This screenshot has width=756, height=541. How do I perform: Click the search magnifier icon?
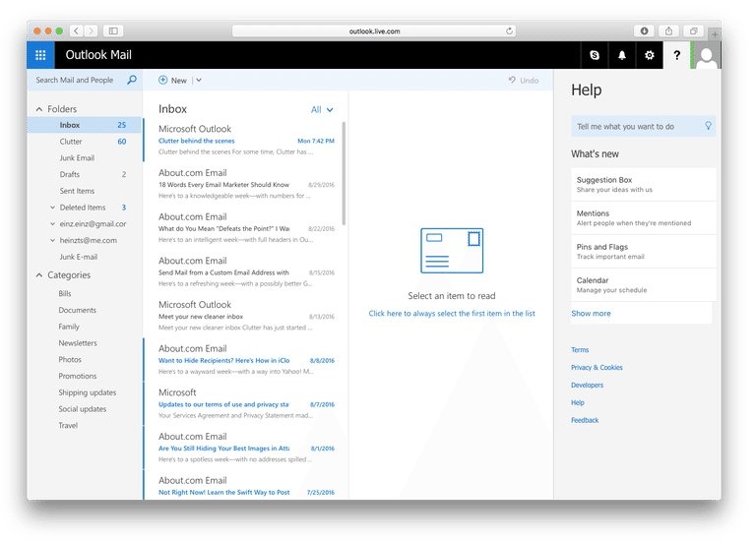(x=132, y=81)
